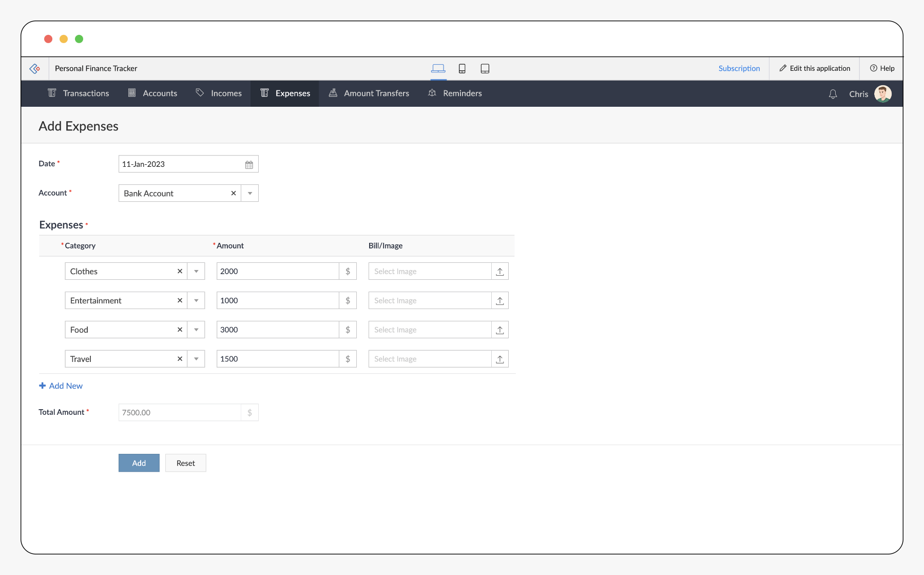
Task: Switch to mobile phone preview icon
Action: pyautogui.click(x=462, y=69)
